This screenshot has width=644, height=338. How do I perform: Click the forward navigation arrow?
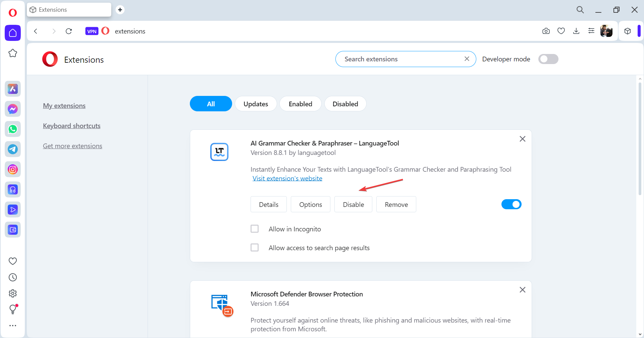pos(54,31)
